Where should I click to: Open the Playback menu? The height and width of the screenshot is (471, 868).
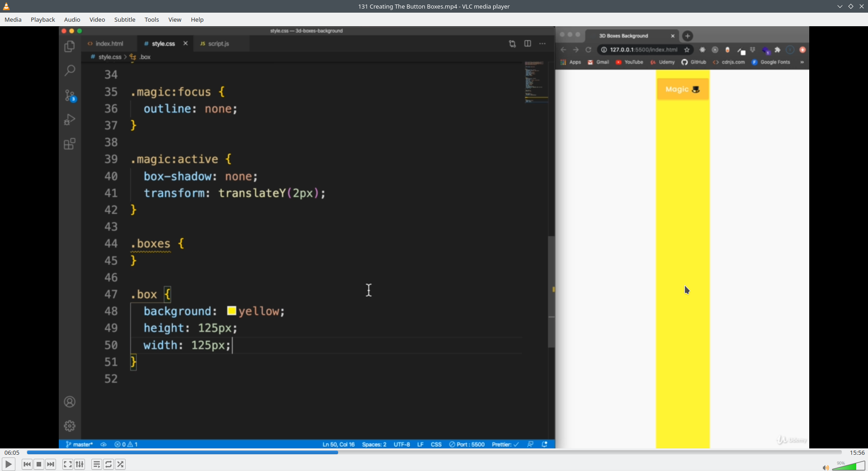click(43, 19)
